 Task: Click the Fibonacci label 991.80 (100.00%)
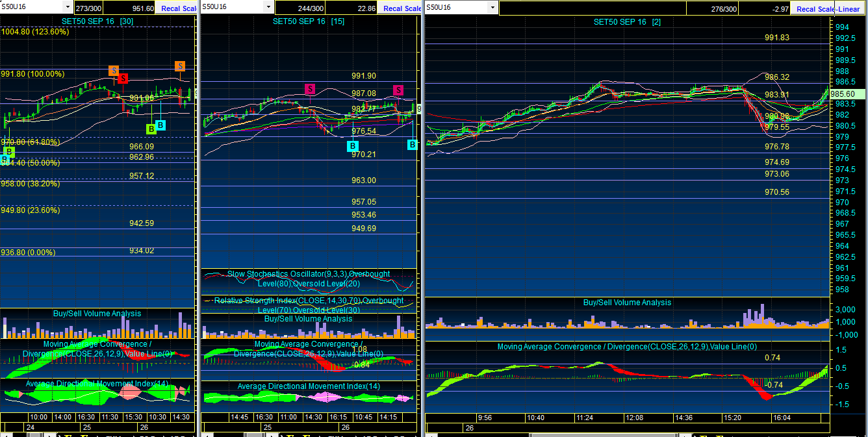tap(32, 74)
